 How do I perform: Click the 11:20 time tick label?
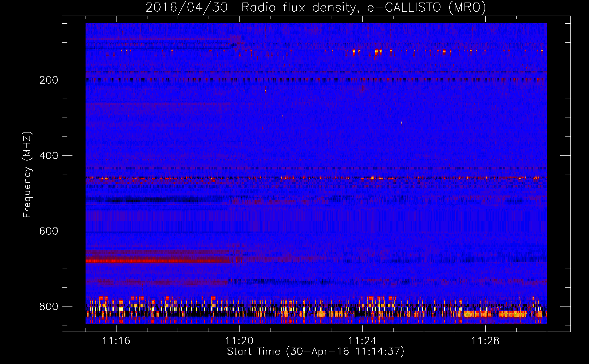(x=239, y=341)
